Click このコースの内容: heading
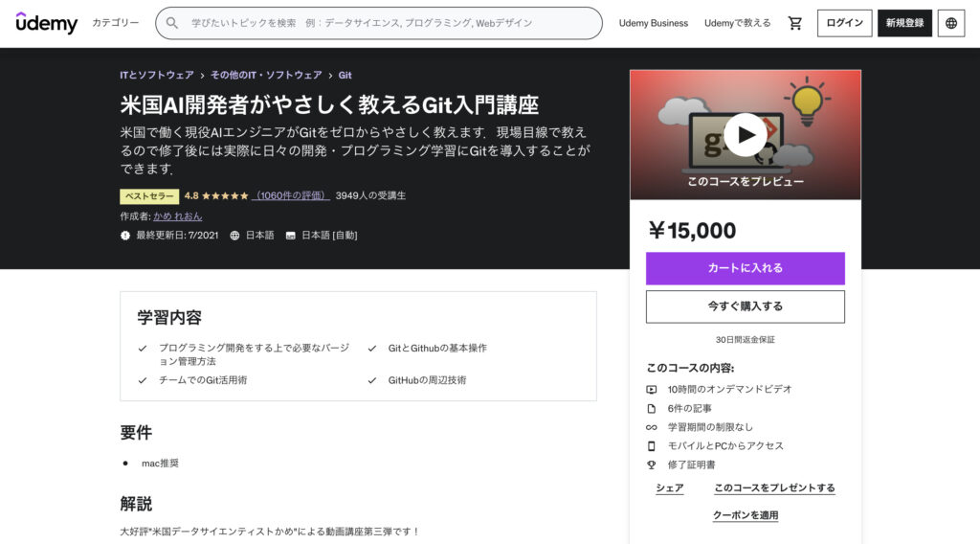This screenshot has width=980, height=544. [690, 368]
